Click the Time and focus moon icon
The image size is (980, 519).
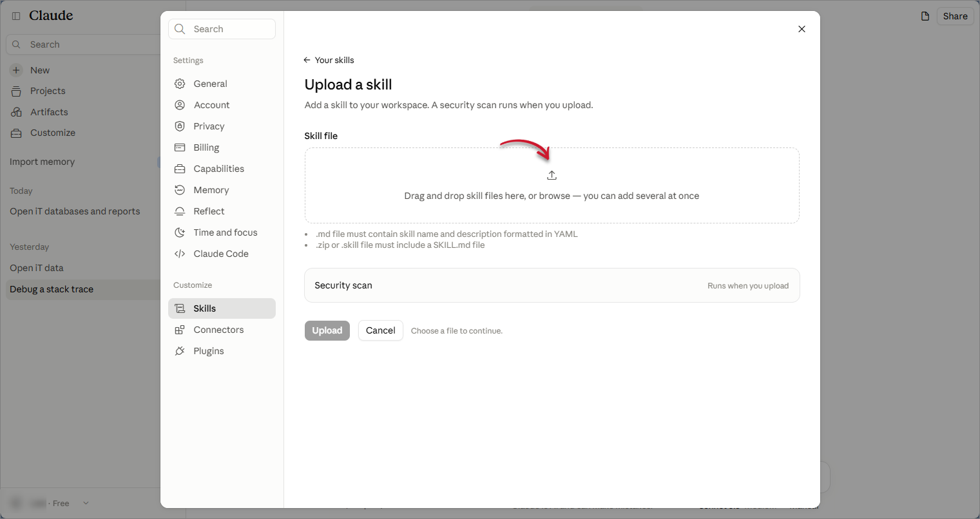pos(180,232)
